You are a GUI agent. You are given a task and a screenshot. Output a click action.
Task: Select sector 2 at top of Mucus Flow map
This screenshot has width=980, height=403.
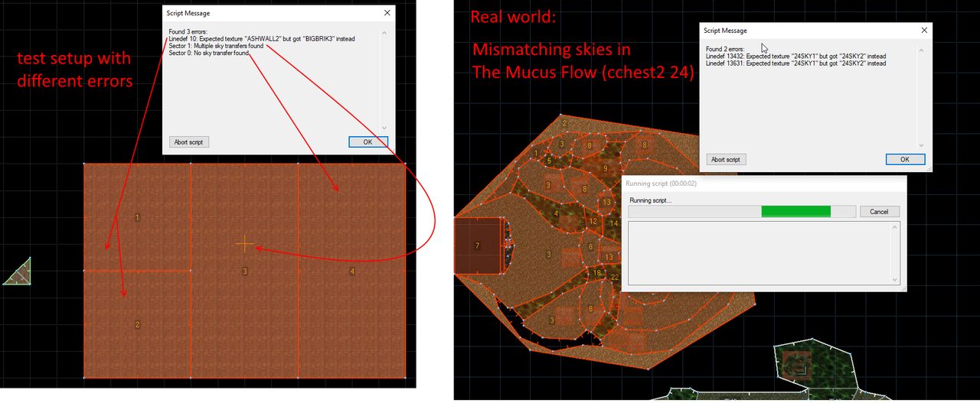tap(564, 123)
